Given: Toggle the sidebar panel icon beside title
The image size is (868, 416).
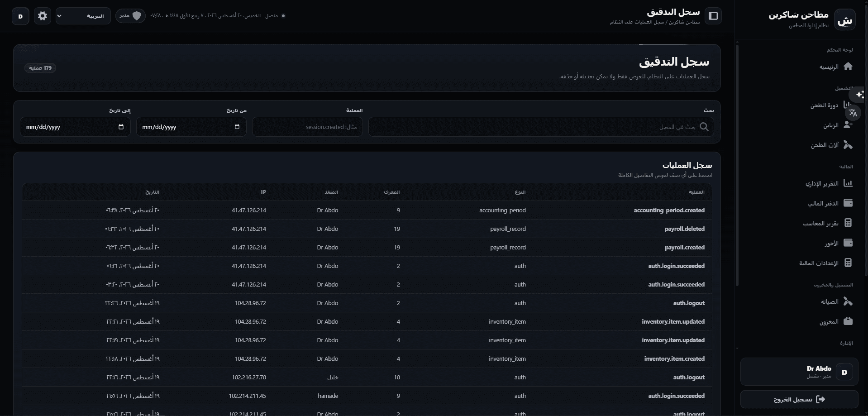Looking at the screenshot, I should pos(713,16).
